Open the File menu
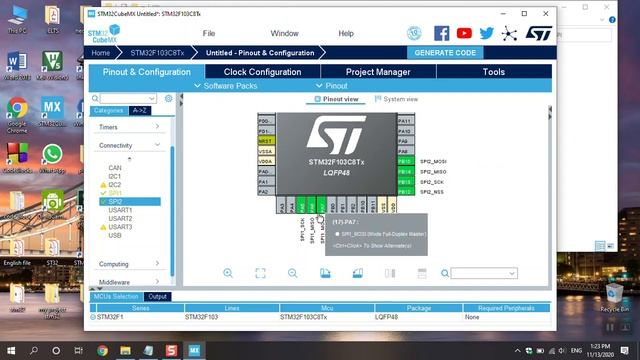This screenshot has height=360, width=640. point(209,33)
